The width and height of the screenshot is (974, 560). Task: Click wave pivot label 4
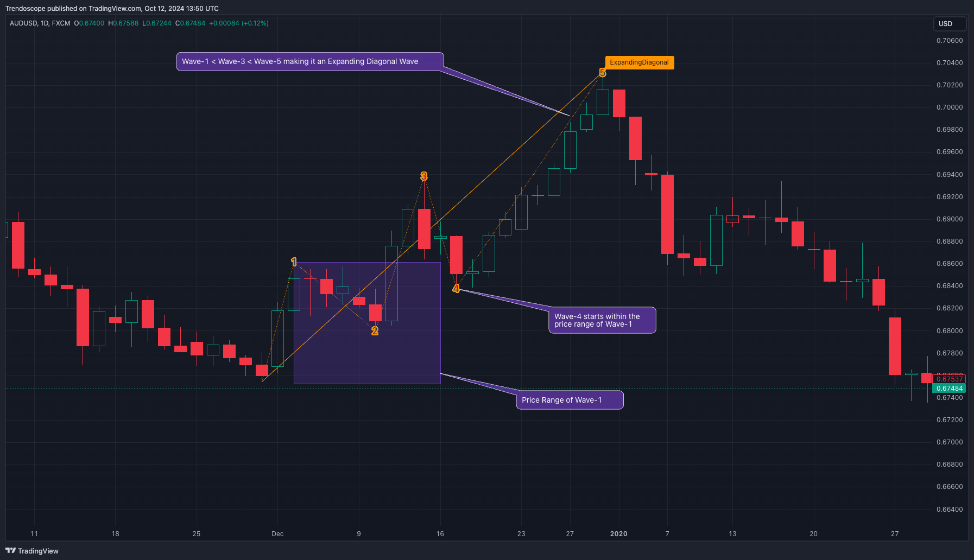pyautogui.click(x=456, y=289)
